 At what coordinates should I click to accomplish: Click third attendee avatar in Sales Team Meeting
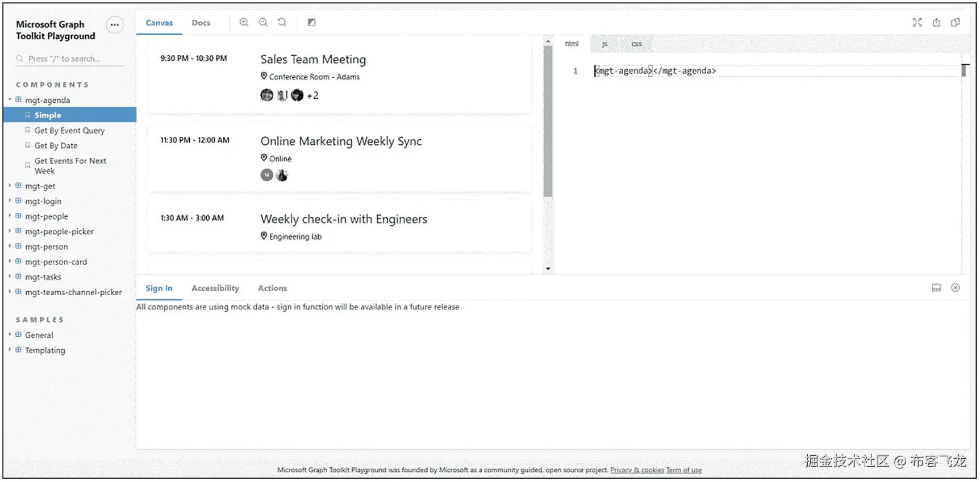(x=297, y=95)
